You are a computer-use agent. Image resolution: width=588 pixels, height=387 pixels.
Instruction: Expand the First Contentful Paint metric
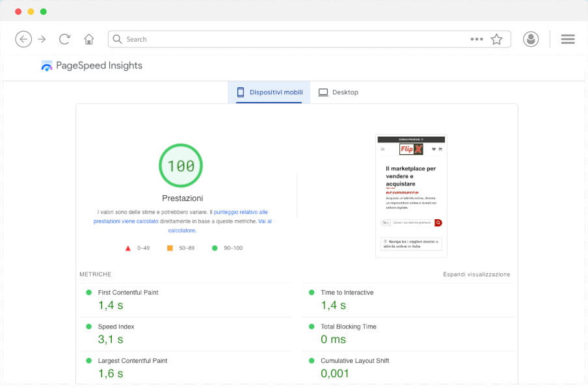pos(128,293)
